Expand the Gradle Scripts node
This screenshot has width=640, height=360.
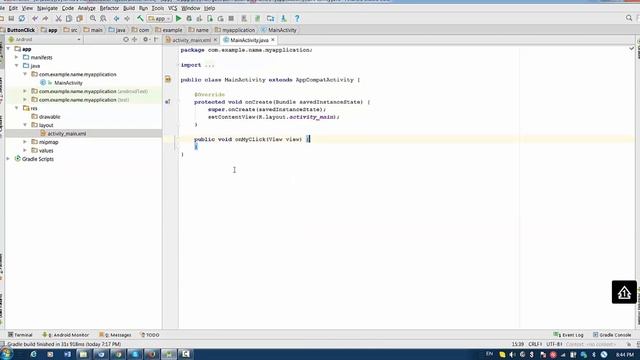[x=9, y=159]
